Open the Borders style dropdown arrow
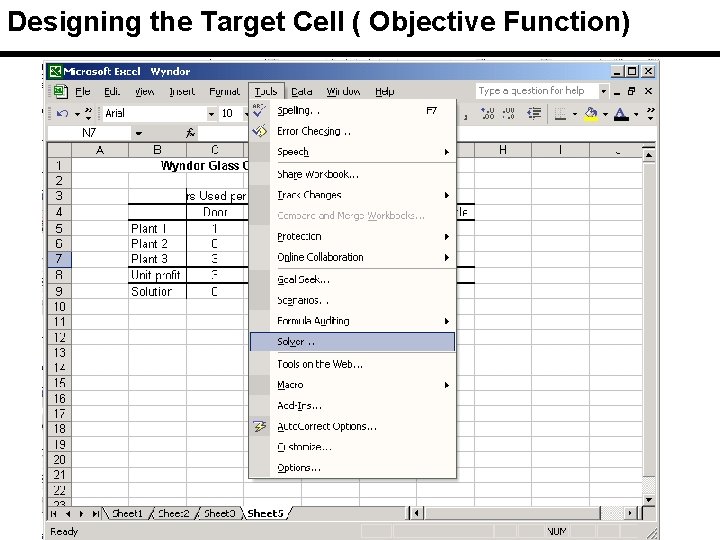Screen dimensions: 720x540 point(574,114)
